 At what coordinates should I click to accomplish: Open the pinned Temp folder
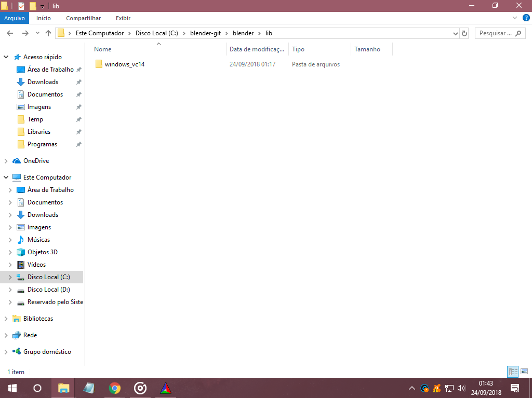35,119
